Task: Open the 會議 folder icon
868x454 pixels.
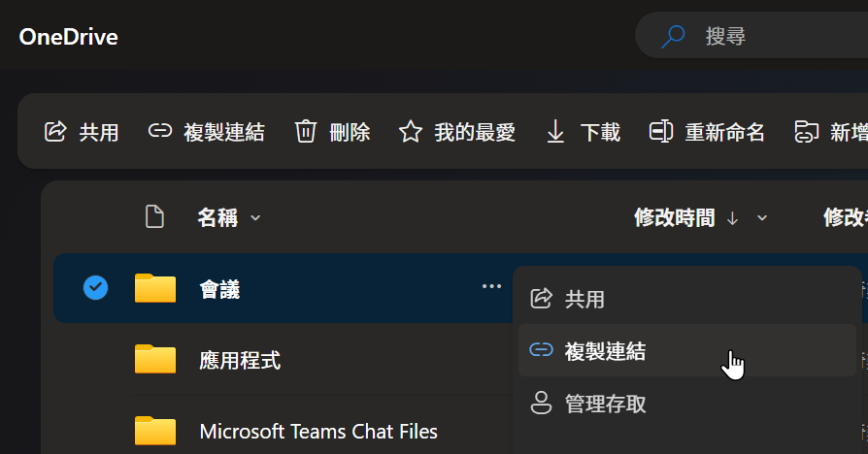Action: point(155,288)
